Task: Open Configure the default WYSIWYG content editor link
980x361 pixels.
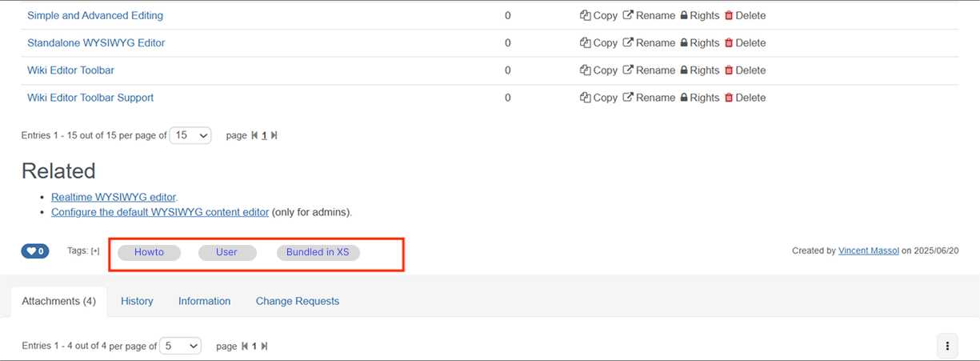Action: [160, 212]
